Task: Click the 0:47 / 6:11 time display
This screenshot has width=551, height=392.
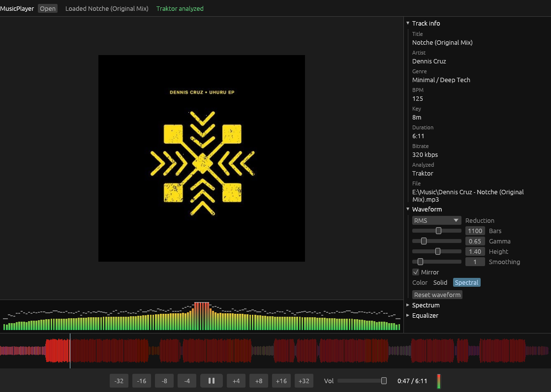Action: click(x=412, y=381)
